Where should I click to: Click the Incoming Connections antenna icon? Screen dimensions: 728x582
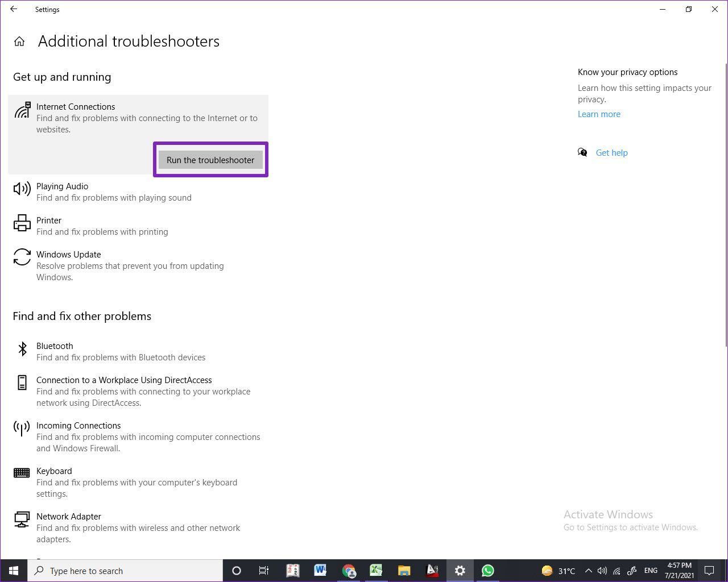[22, 428]
